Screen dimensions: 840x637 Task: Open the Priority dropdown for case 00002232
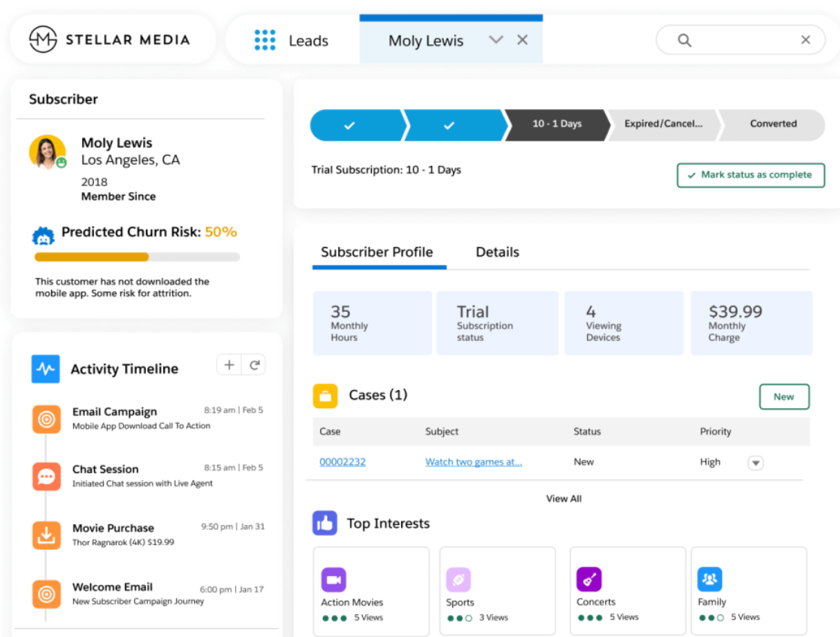point(755,462)
